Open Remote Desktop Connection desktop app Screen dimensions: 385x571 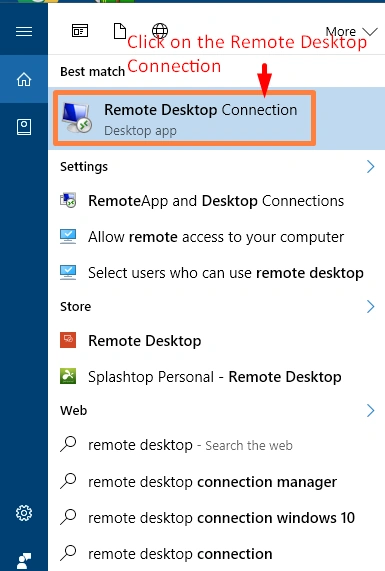pyautogui.click(x=216, y=118)
